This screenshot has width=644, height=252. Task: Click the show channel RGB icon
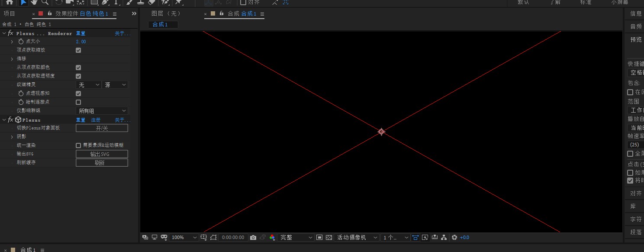tap(272, 237)
